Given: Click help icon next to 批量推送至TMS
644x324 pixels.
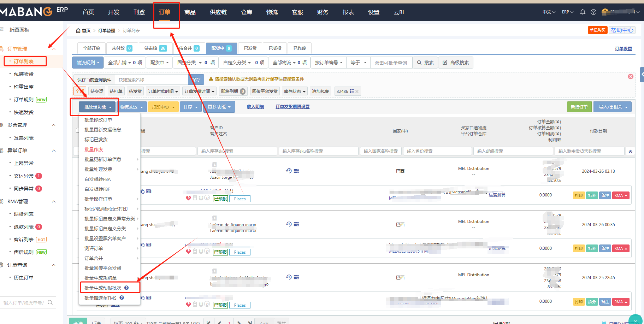Looking at the screenshot, I should coord(122,298).
